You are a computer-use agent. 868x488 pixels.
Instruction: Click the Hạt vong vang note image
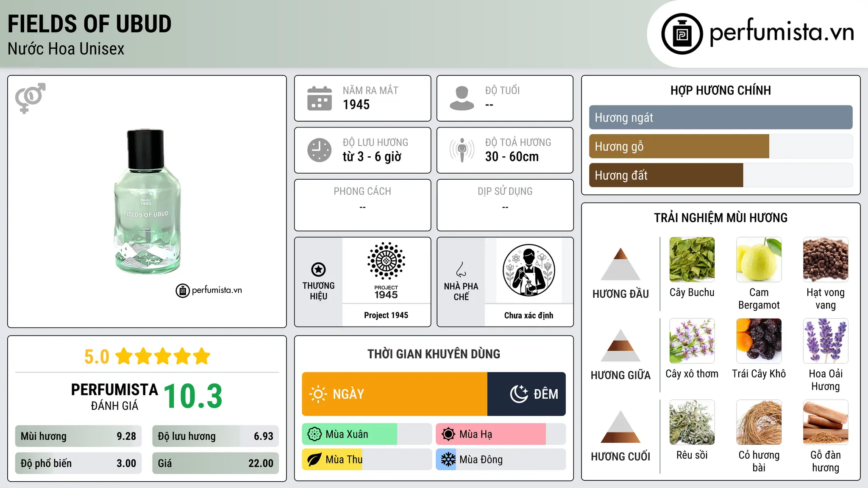click(826, 260)
